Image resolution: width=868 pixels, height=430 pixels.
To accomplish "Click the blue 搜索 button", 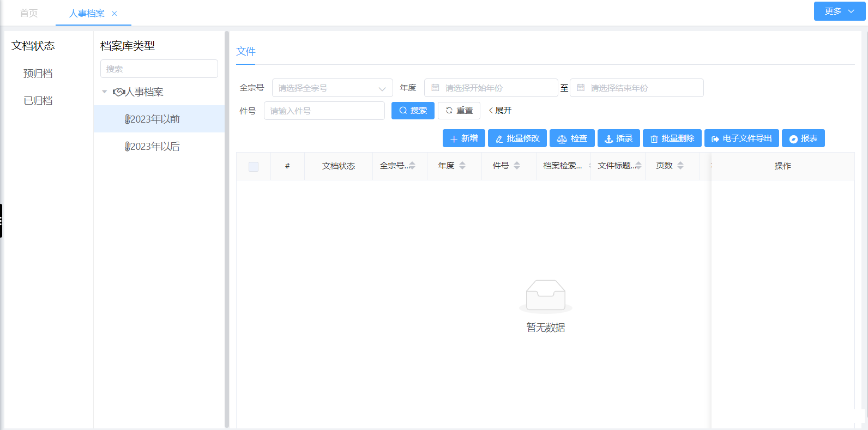I will [x=413, y=111].
